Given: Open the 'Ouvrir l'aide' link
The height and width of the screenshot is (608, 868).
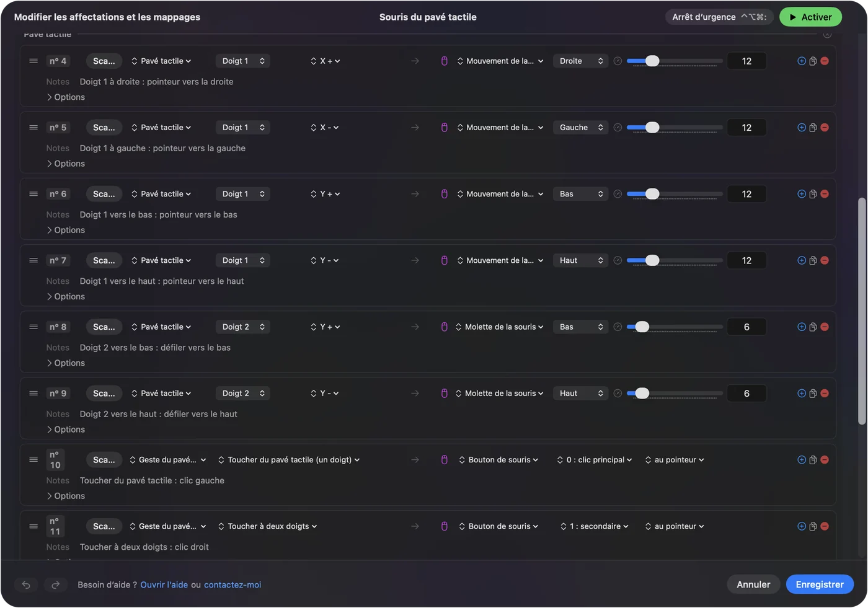Looking at the screenshot, I should tap(164, 584).
